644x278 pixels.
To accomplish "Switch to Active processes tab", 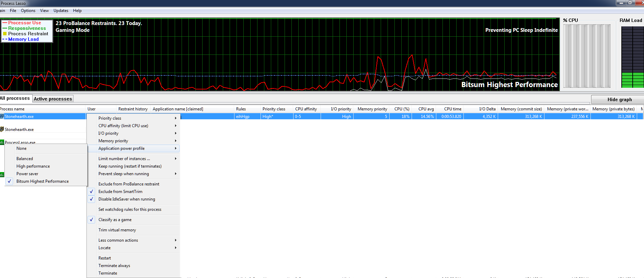I will 53,99.
